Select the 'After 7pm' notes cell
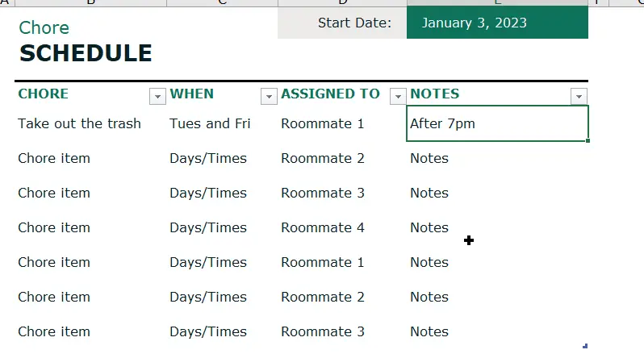 click(497, 123)
